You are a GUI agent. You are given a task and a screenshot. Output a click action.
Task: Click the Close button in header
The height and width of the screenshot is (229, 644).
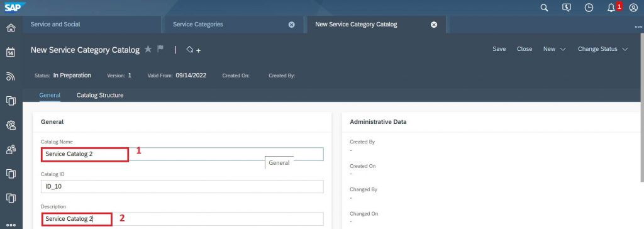pos(525,49)
